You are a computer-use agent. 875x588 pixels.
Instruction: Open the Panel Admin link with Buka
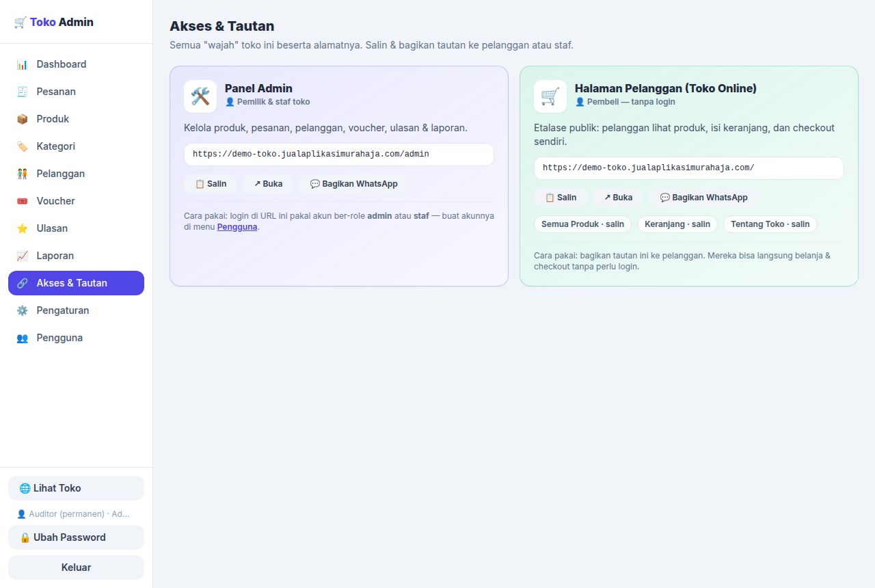point(268,184)
